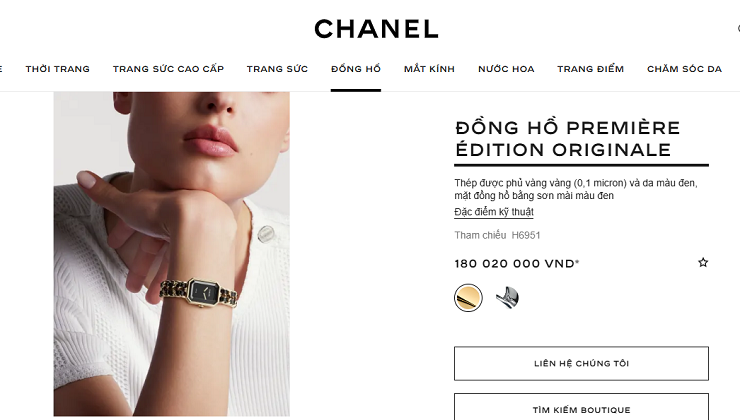Open search via the icon at top right edge
Image resolution: width=740 pixels, height=420 pixels.
pyautogui.click(x=738, y=29)
